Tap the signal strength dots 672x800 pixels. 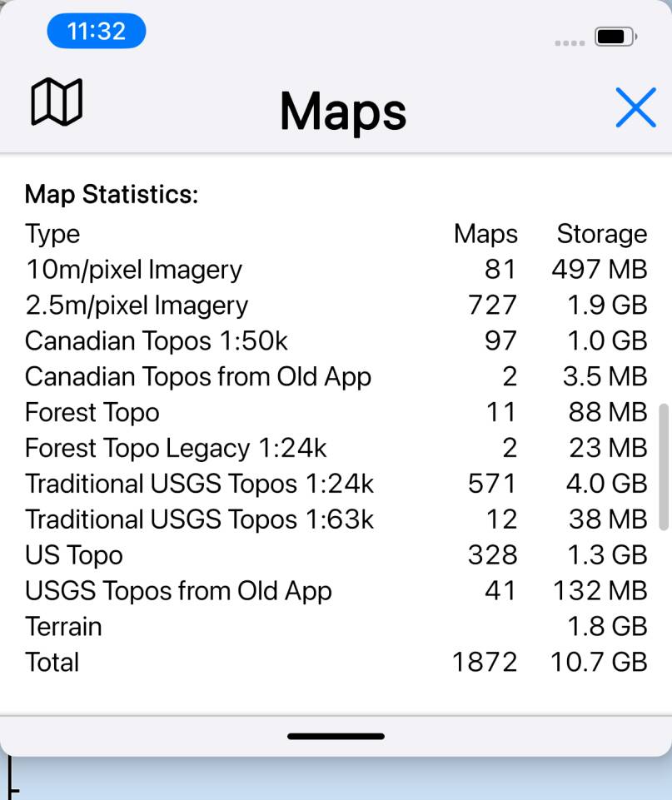(x=570, y=42)
